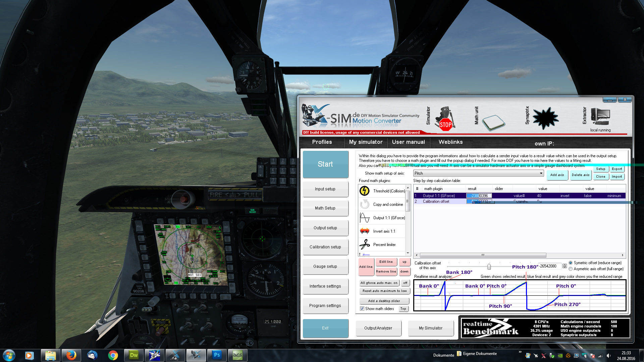Select Asymetric axis offset (full range)
Screen dimensions: 644x362
tap(571, 269)
